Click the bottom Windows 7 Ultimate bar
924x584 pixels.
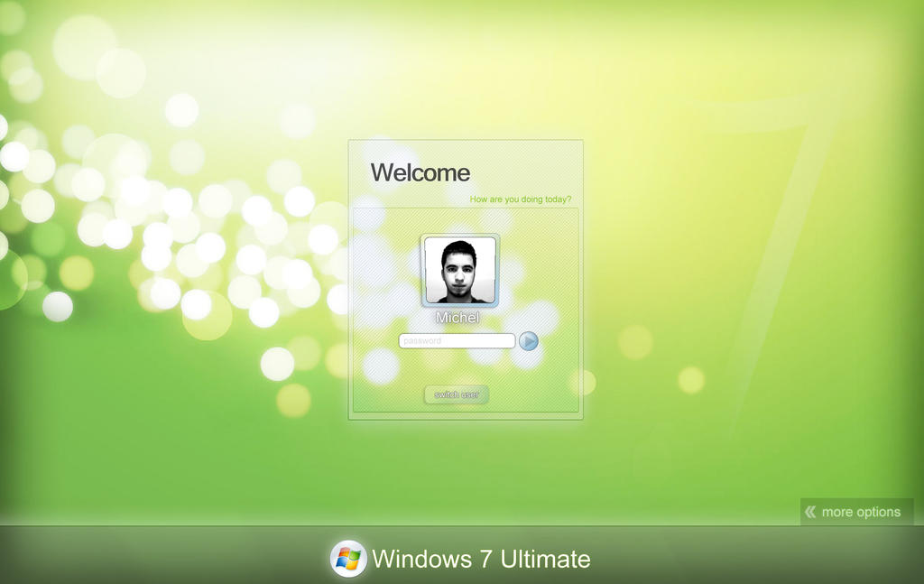point(462,559)
